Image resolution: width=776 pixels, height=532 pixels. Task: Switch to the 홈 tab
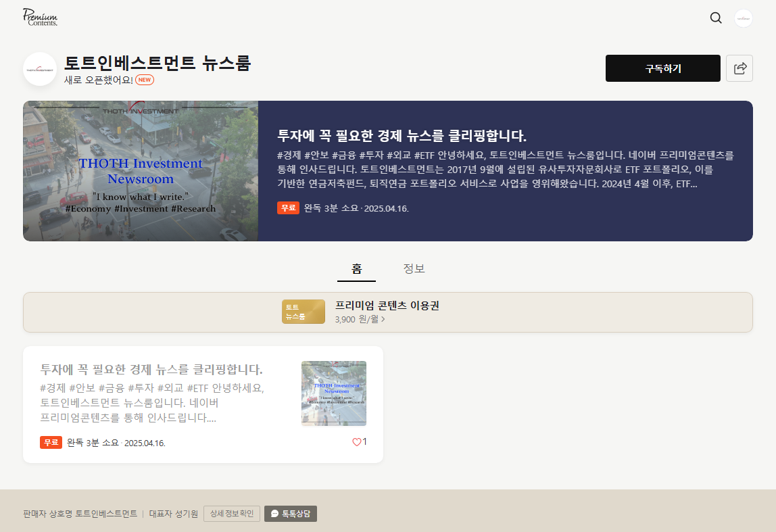356,269
